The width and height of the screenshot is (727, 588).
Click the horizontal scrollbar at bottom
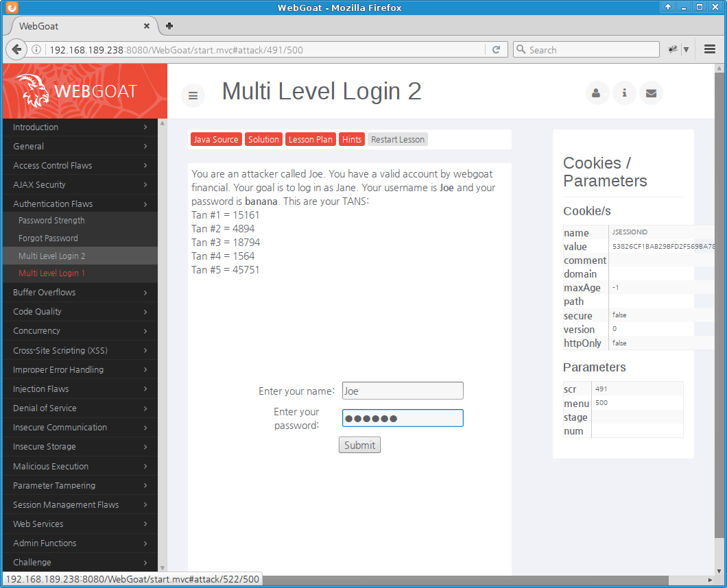tap(465, 580)
